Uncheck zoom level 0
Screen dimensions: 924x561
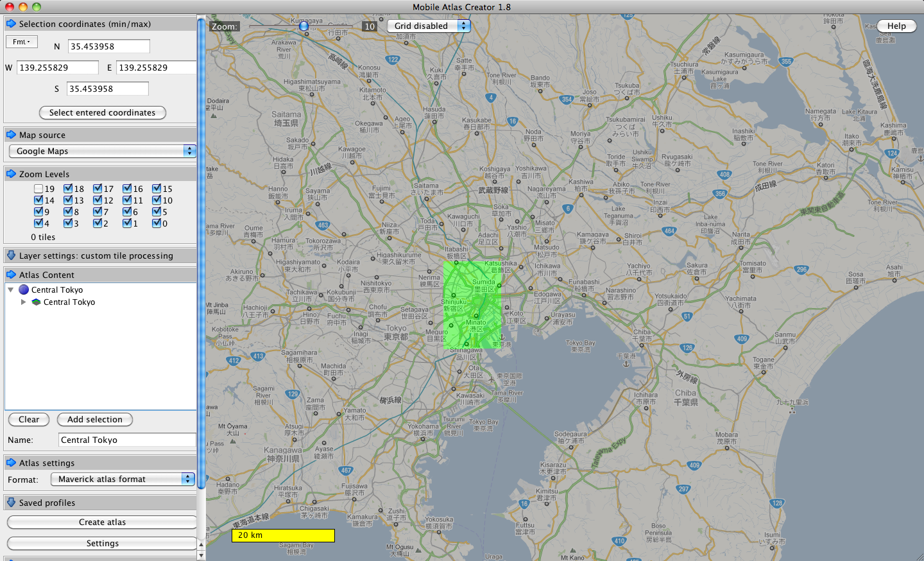(157, 223)
